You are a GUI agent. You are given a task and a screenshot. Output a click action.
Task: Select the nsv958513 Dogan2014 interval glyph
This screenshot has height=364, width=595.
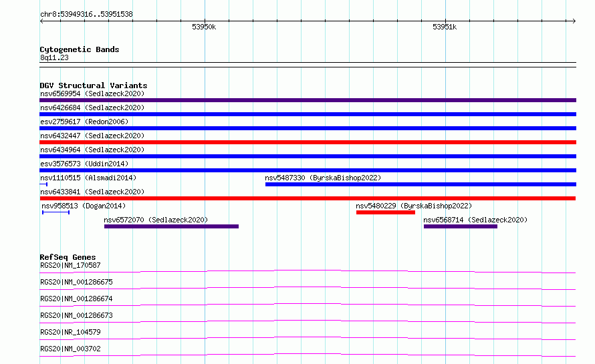click(55, 212)
